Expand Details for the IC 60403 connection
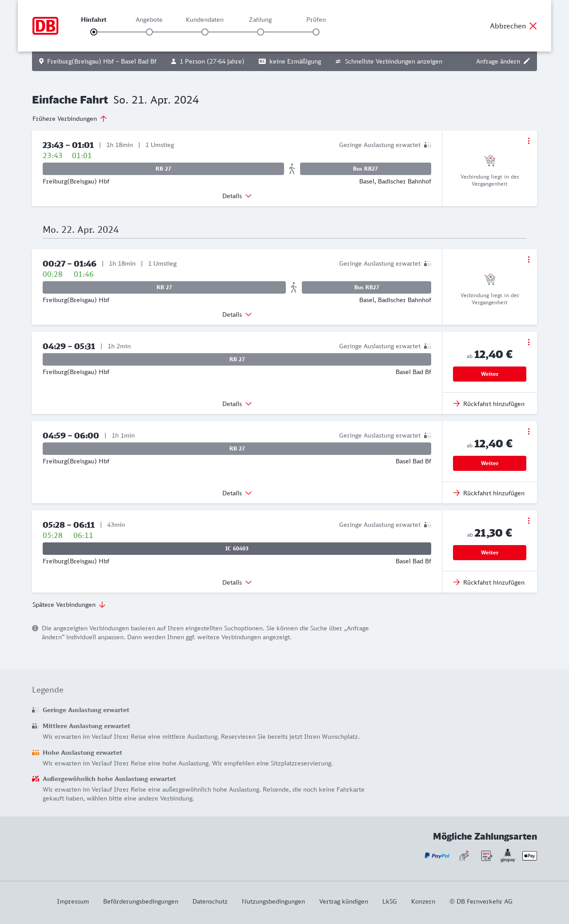The height and width of the screenshot is (924, 569). [237, 582]
